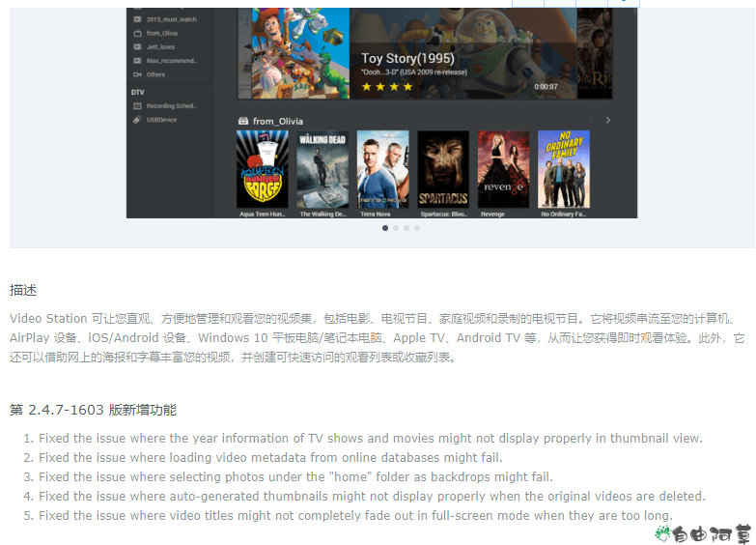
Task: Click changelog item about video titles fade
Action: [355, 516]
